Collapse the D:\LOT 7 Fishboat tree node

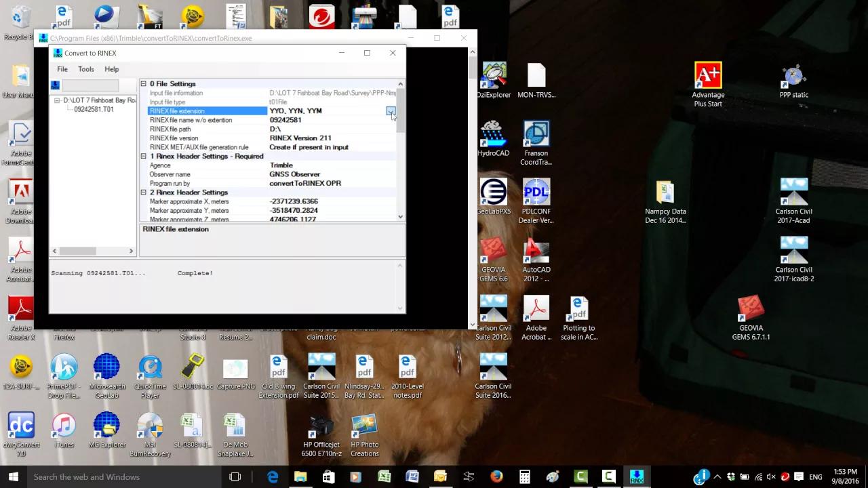(57, 100)
